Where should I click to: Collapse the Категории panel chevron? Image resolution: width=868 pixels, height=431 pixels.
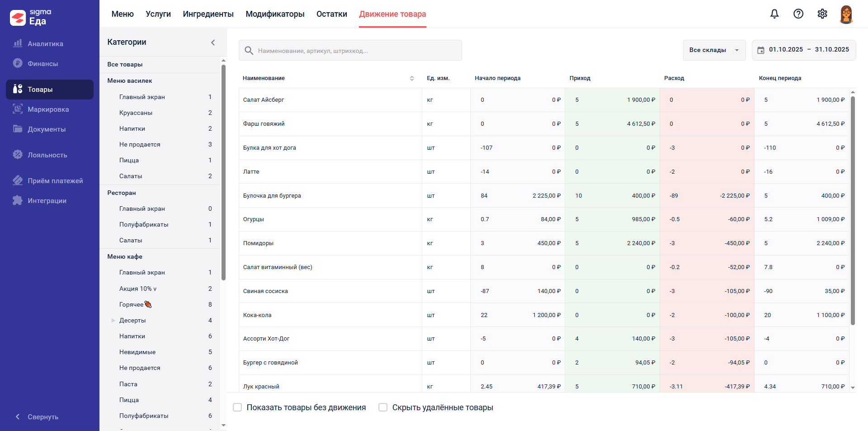(213, 43)
